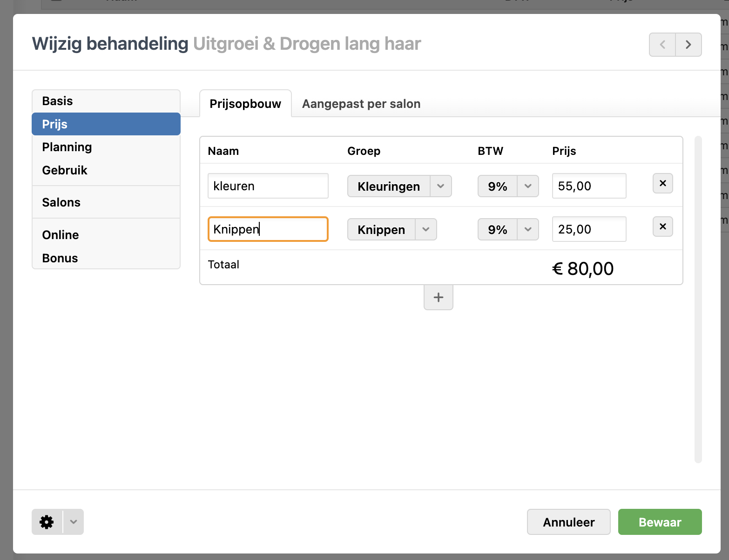Delete the Knippen price row

[662, 227]
